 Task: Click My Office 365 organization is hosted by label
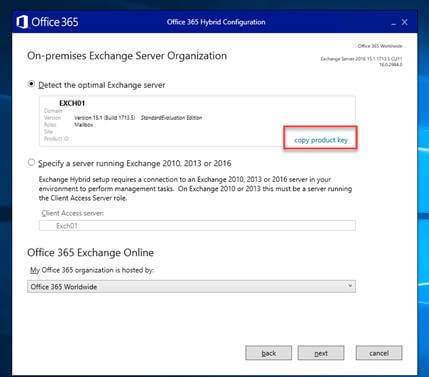coord(92,270)
